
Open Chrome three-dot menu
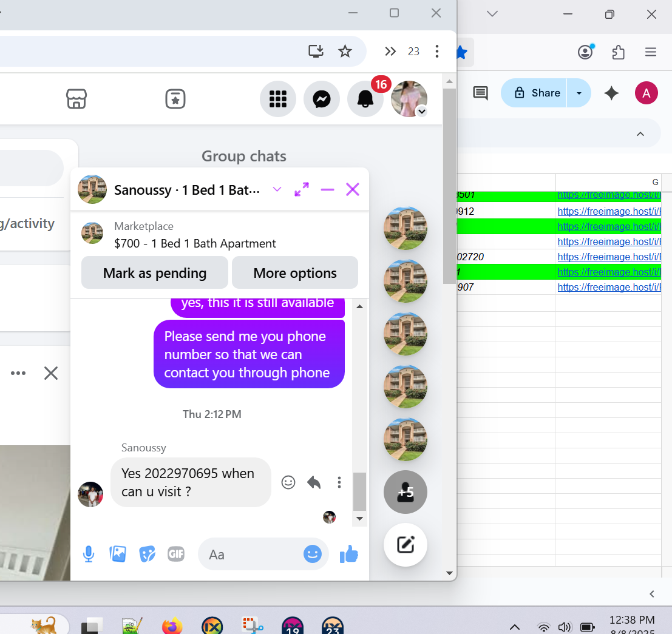[x=436, y=52]
